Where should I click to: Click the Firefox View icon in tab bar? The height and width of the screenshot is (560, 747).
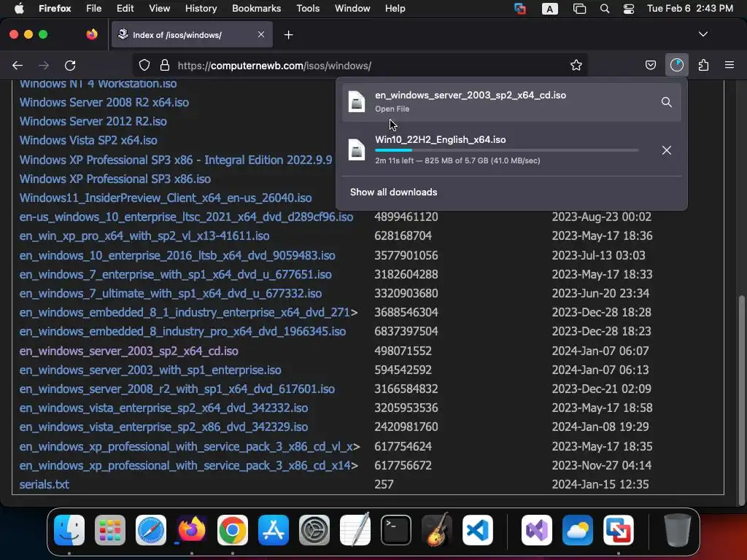(x=92, y=34)
